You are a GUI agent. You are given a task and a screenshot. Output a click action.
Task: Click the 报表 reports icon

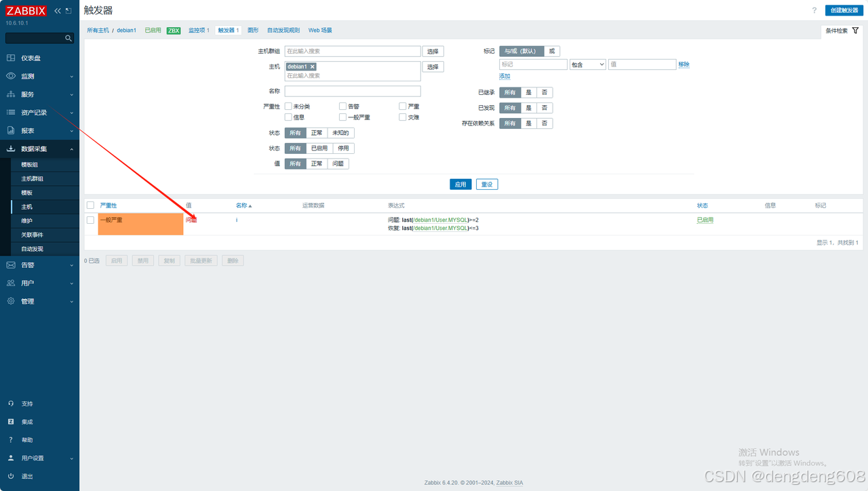tap(11, 130)
